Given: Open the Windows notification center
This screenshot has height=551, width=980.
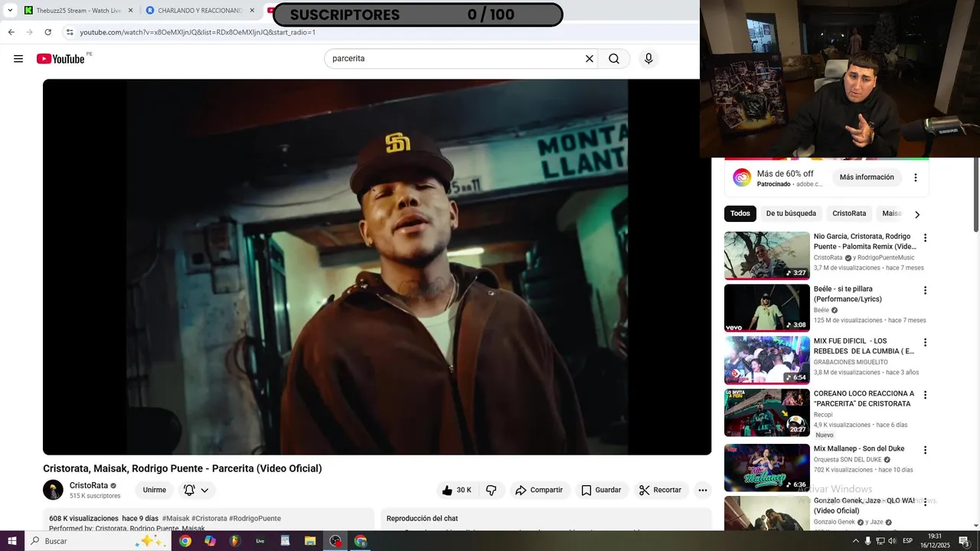Looking at the screenshot, I should (x=964, y=541).
